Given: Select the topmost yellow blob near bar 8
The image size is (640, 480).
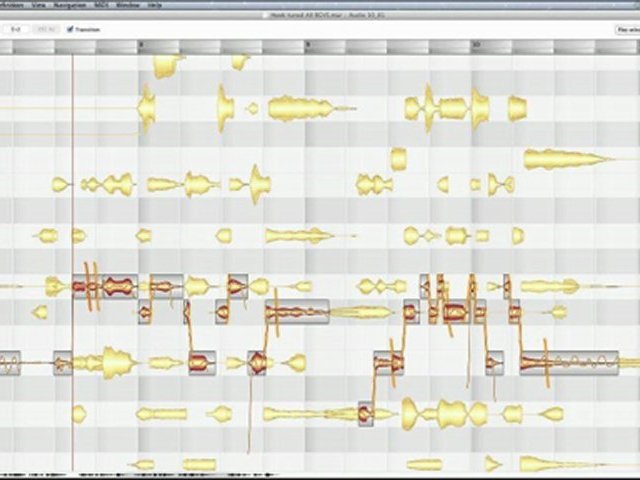Looking at the screenshot, I should pyautogui.click(x=165, y=66).
